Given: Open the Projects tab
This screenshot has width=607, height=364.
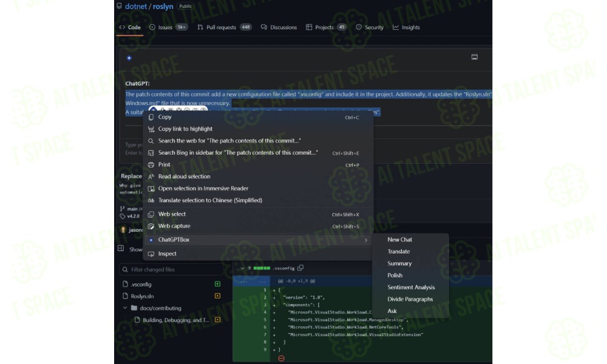Looking at the screenshot, I should (x=326, y=27).
